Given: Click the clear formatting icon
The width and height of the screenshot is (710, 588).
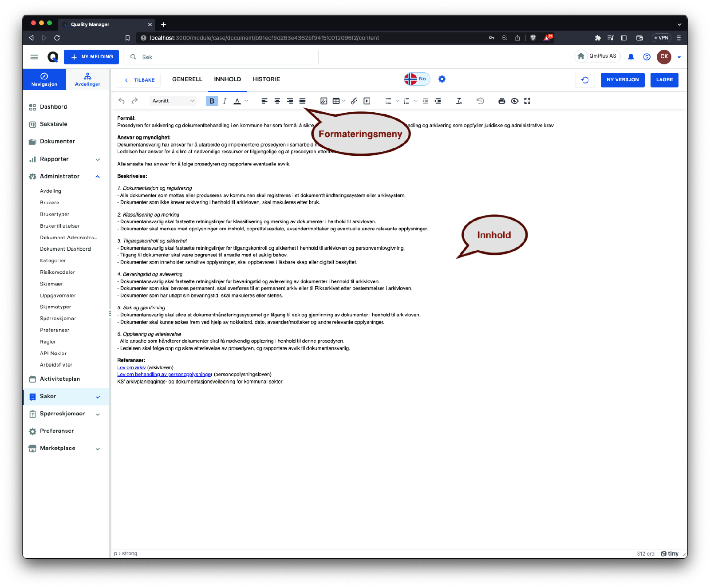Looking at the screenshot, I should 459,101.
